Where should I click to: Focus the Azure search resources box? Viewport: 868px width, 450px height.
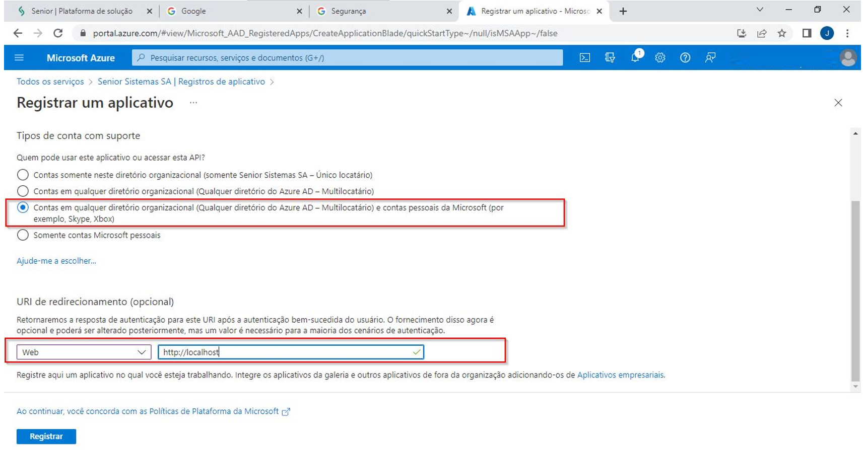(x=348, y=58)
